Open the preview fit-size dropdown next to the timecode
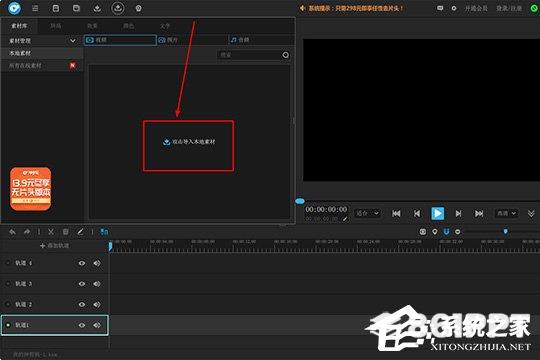The height and width of the screenshot is (360, 540). [x=367, y=214]
